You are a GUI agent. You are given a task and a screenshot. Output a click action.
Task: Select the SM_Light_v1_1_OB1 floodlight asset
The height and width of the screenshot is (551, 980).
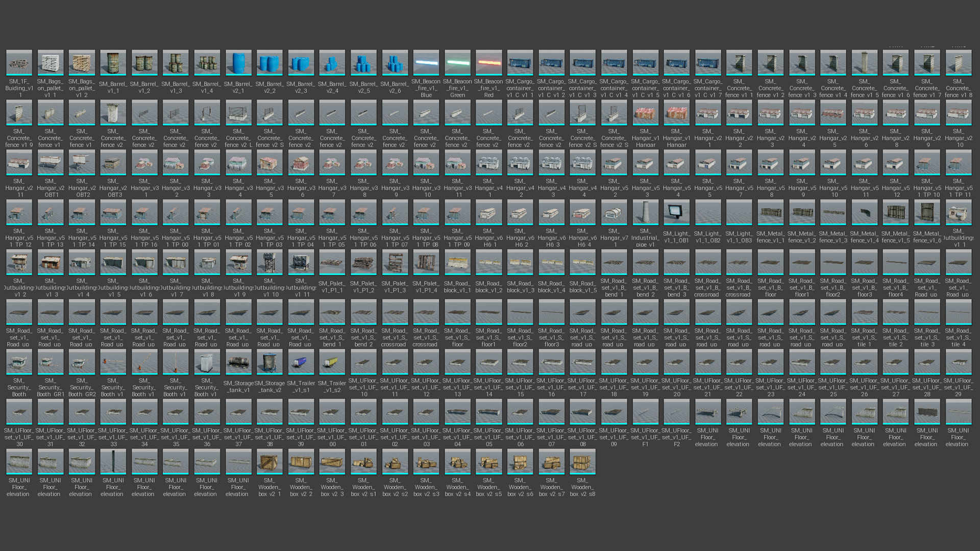676,212
